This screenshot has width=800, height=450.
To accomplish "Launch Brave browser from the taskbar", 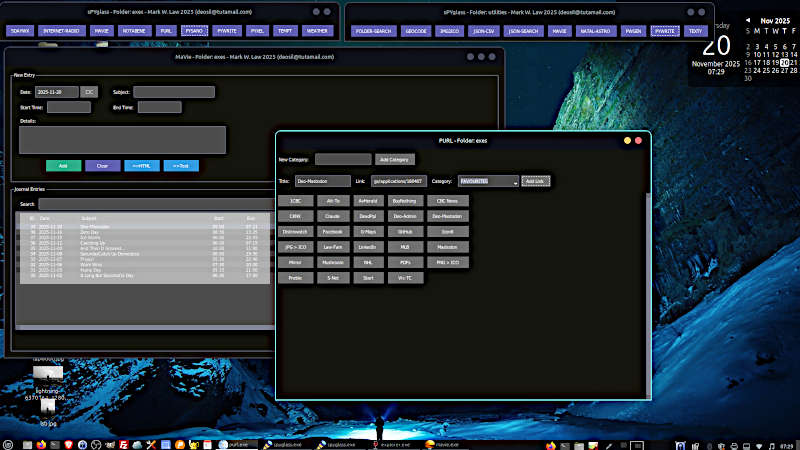I will pos(68,445).
